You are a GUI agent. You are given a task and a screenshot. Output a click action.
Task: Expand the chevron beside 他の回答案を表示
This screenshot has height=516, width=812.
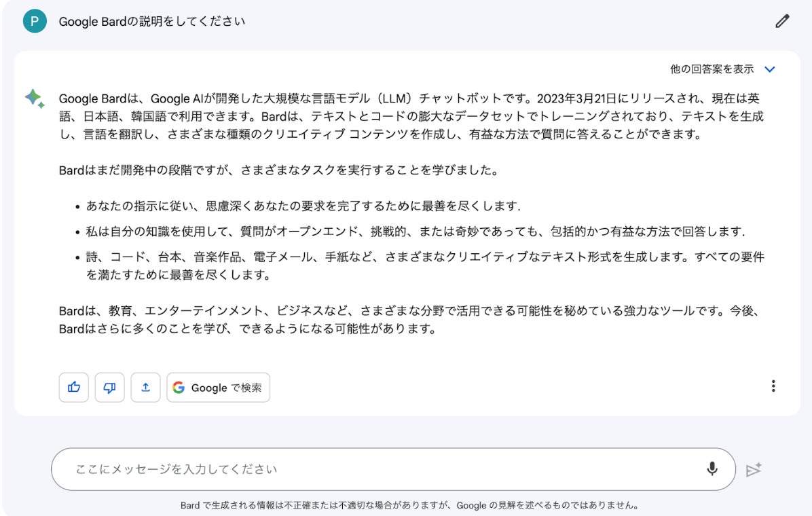pos(769,69)
